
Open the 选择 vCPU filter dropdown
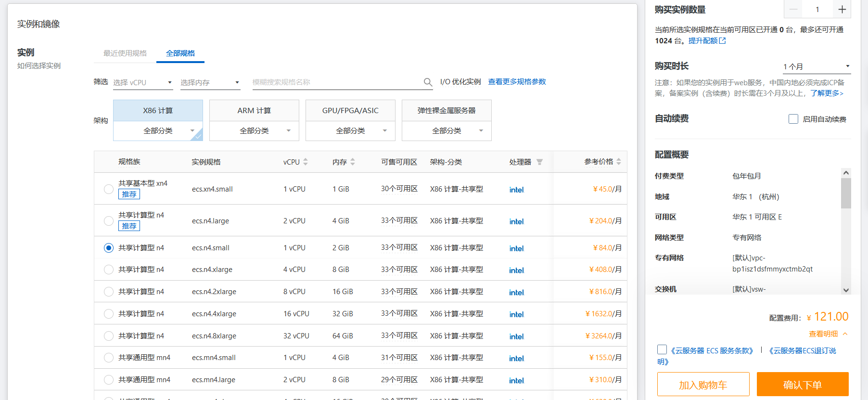tap(143, 82)
